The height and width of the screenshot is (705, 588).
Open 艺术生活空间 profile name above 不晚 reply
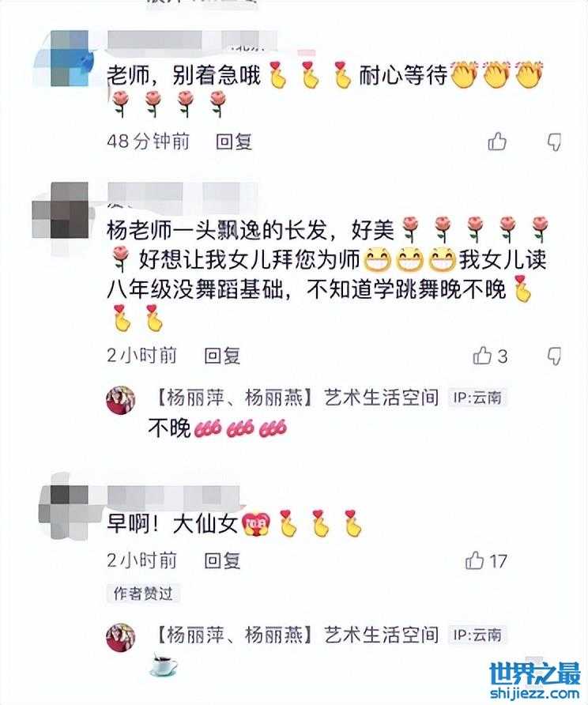tap(297, 398)
